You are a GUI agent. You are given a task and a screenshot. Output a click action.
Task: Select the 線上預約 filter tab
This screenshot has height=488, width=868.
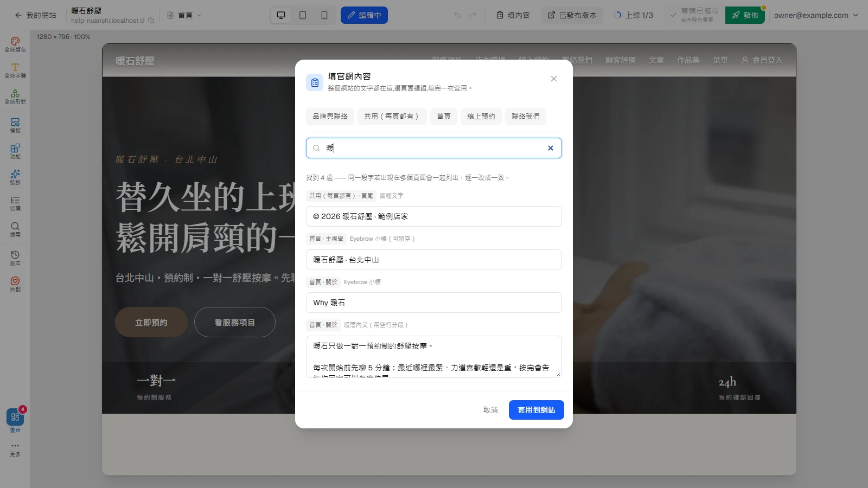point(481,117)
